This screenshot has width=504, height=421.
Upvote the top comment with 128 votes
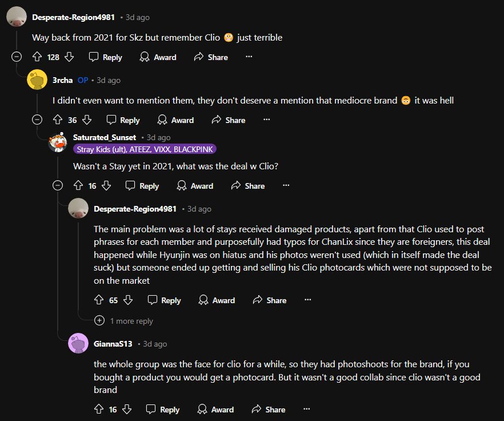coord(37,57)
